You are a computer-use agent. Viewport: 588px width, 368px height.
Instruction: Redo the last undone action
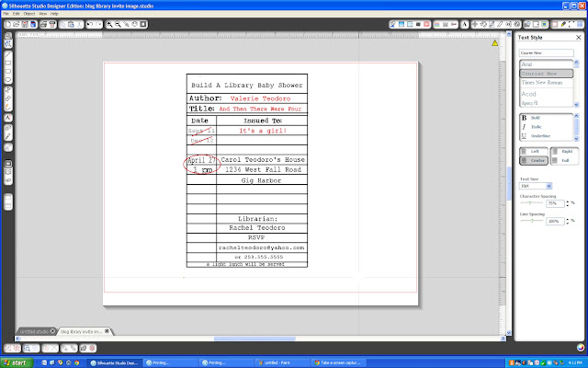(x=98, y=25)
